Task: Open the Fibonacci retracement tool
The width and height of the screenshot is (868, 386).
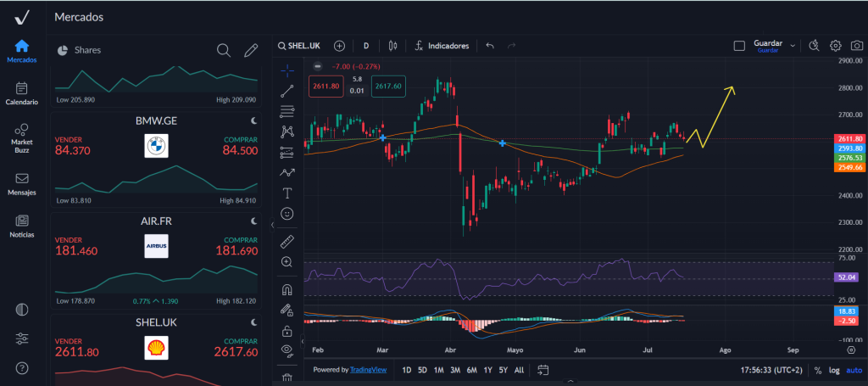Action: tap(287, 111)
